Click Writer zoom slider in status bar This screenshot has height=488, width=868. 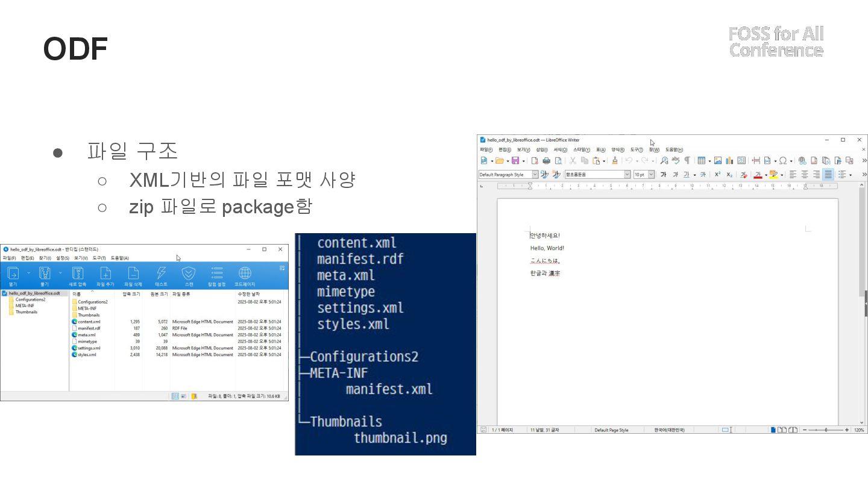point(826,430)
